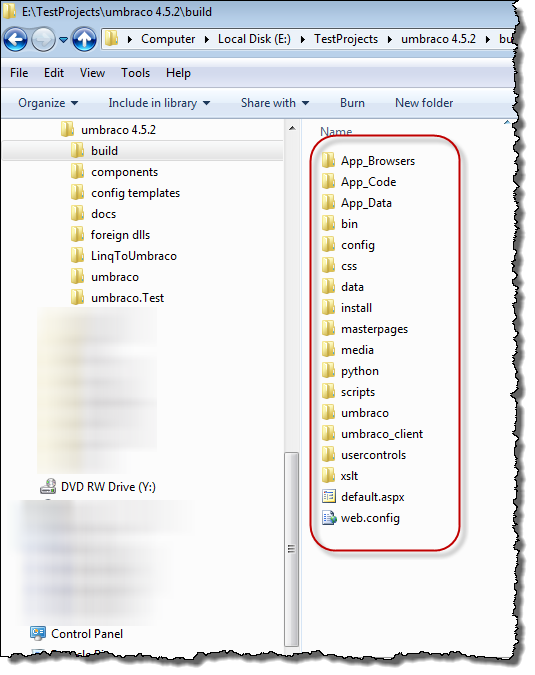Select the default.aspx file icon

(x=329, y=497)
